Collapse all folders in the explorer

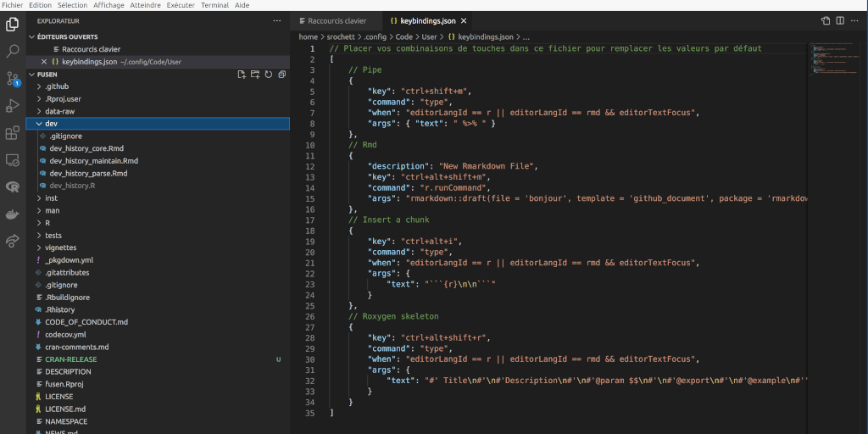click(281, 75)
